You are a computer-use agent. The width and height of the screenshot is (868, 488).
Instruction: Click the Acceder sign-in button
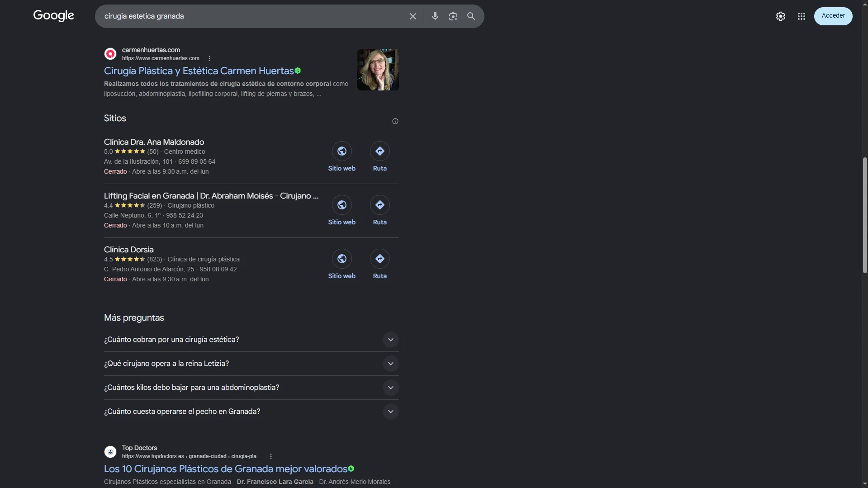click(x=833, y=16)
